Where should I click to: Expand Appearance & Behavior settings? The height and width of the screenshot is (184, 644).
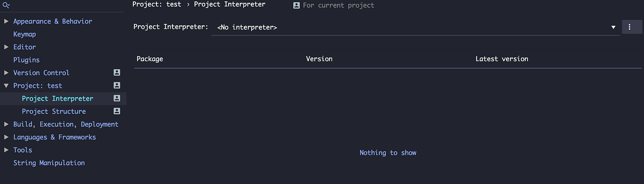pos(6,21)
